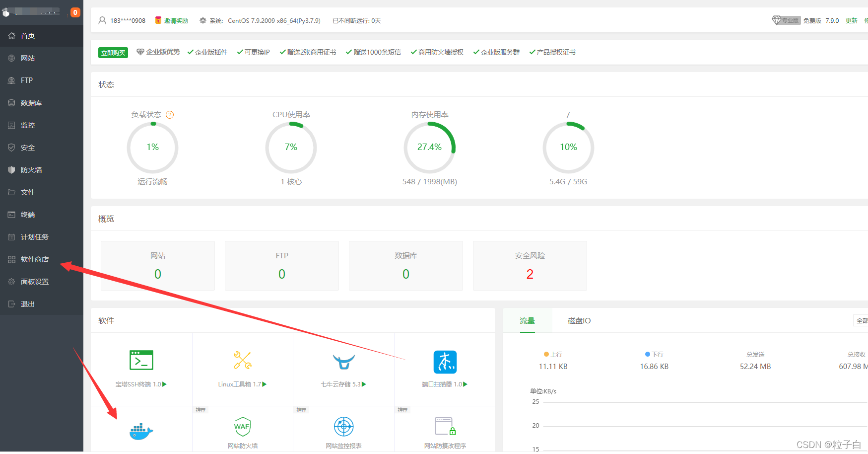868x454 pixels.
Task: Click the 文件 folder icon
Action: pyautogui.click(x=11, y=192)
